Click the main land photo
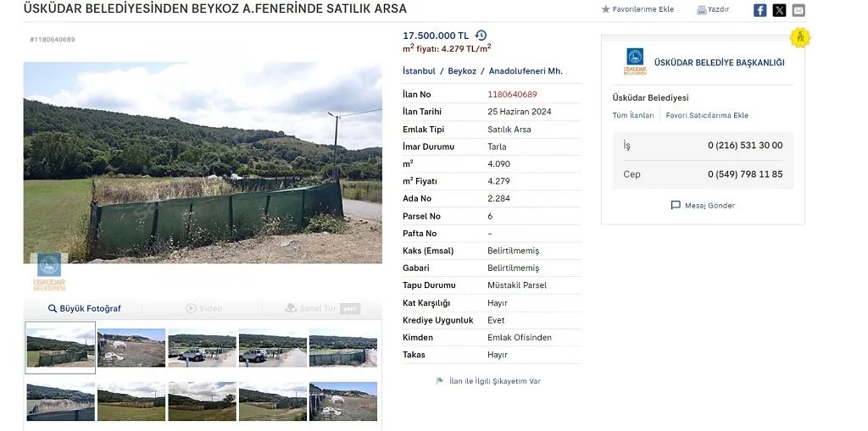 point(203,162)
